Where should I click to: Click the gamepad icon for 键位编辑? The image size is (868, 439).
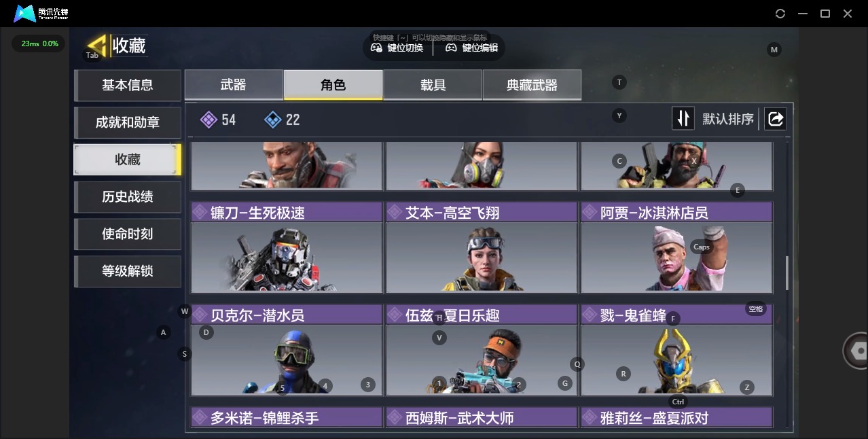point(451,48)
